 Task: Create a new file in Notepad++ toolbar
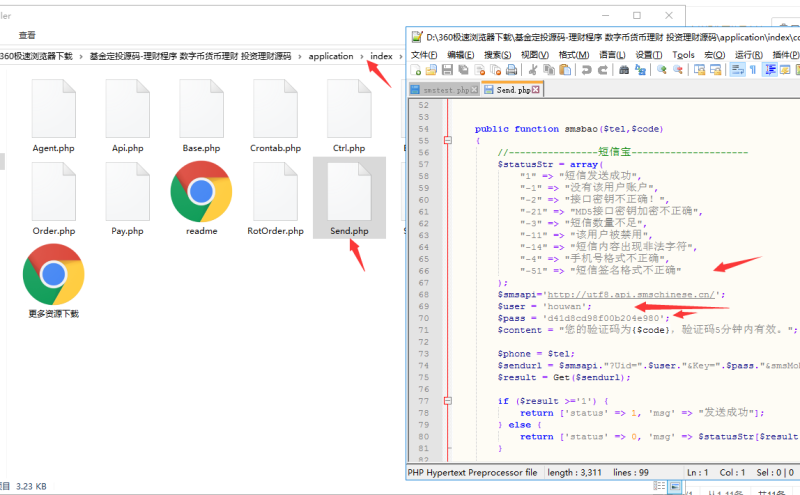(415, 70)
